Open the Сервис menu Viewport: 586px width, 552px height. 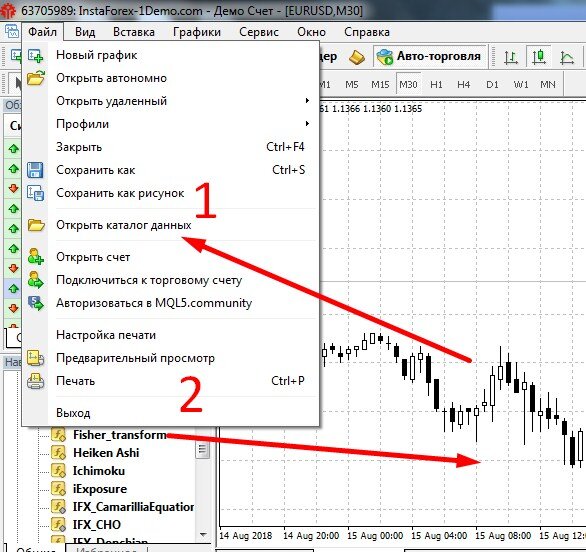pos(259,32)
